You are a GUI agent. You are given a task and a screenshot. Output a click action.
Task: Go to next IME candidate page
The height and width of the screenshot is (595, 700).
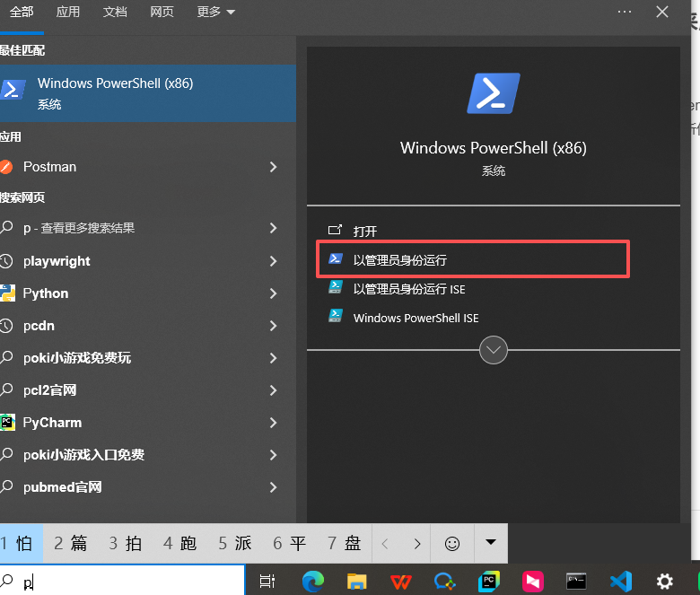pyautogui.click(x=417, y=544)
